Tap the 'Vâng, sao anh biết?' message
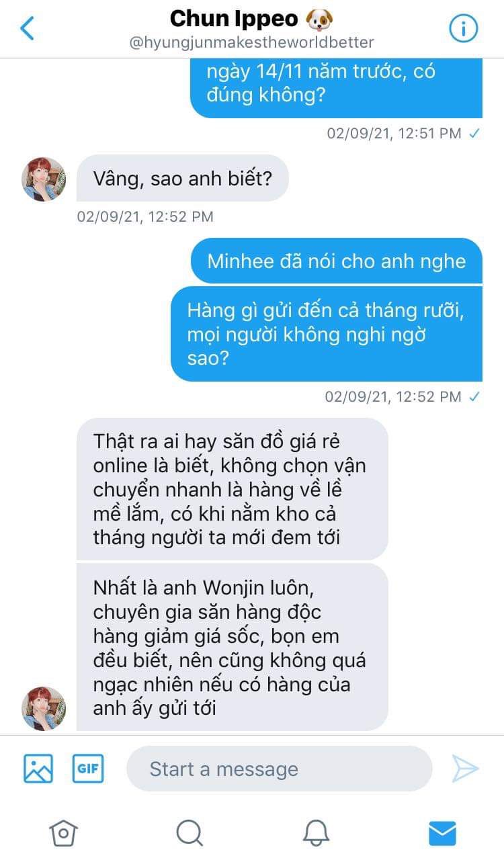 pyautogui.click(x=183, y=179)
